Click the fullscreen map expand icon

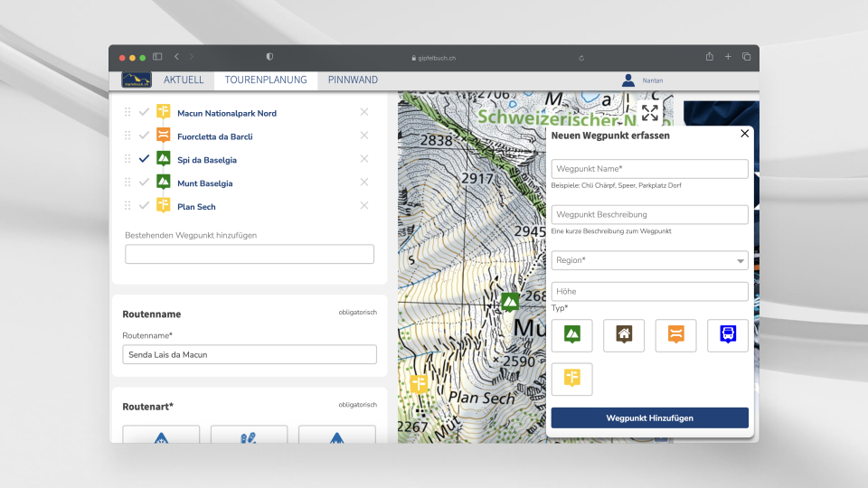[649, 113]
